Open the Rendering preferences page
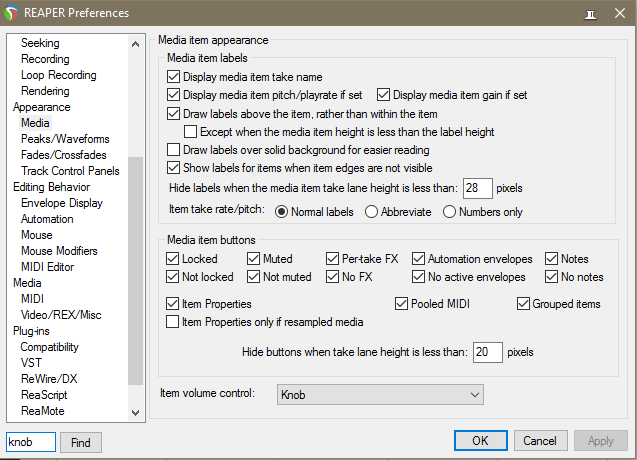The height and width of the screenshot is (460, 637). (45, 91)
